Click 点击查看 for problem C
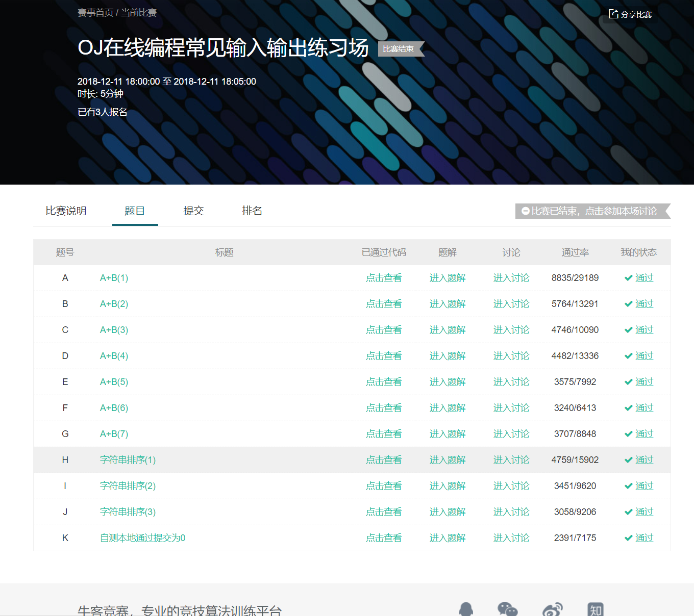 (383, 330)
